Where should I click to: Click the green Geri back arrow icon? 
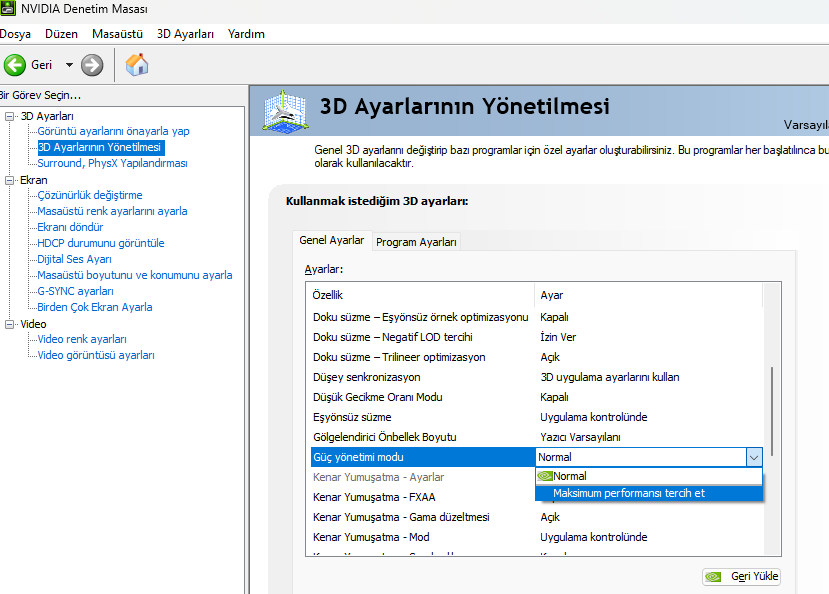click(15, 65)
